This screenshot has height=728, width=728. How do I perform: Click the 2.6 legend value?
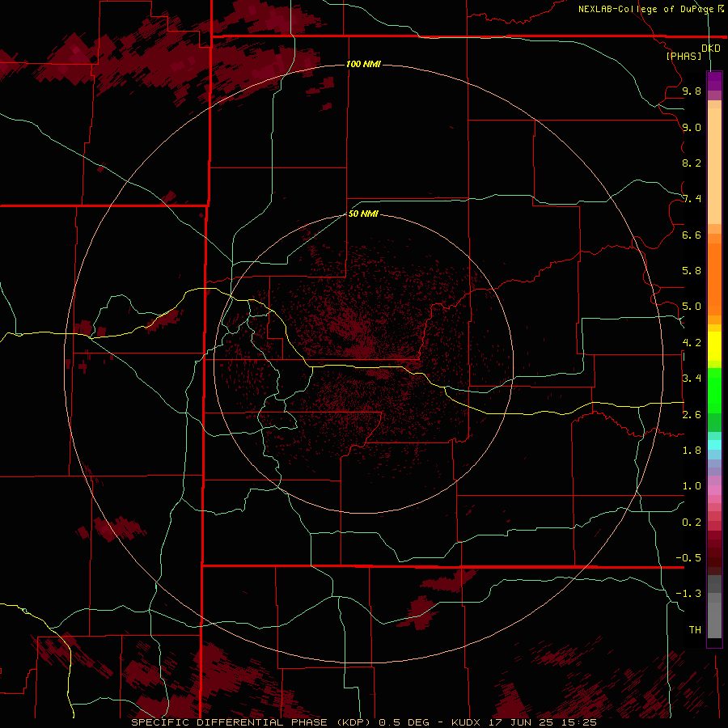point(692,415)
